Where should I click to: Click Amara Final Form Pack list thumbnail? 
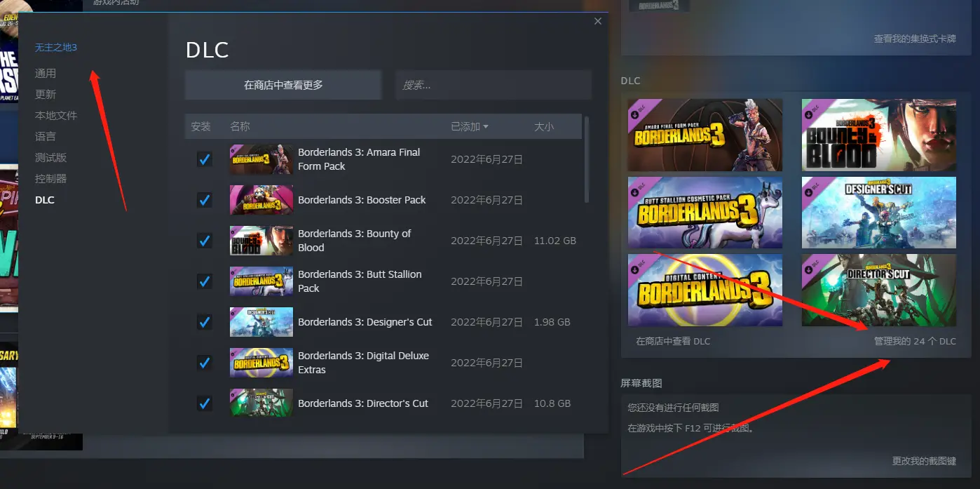[x=261, y=159]
